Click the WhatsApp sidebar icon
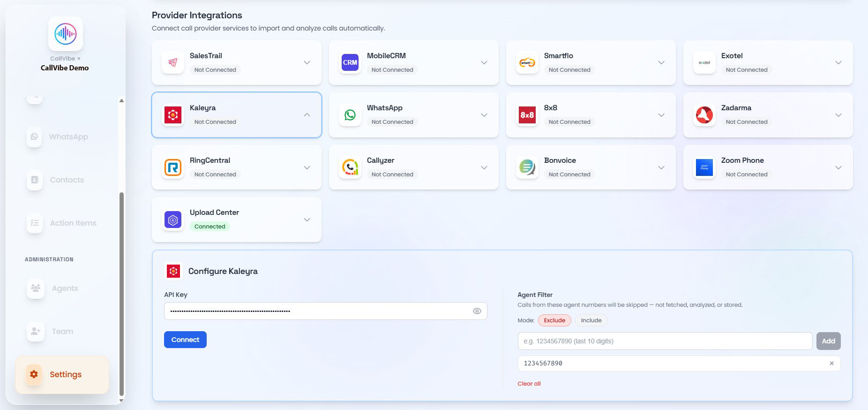 (x=34, y=137)
